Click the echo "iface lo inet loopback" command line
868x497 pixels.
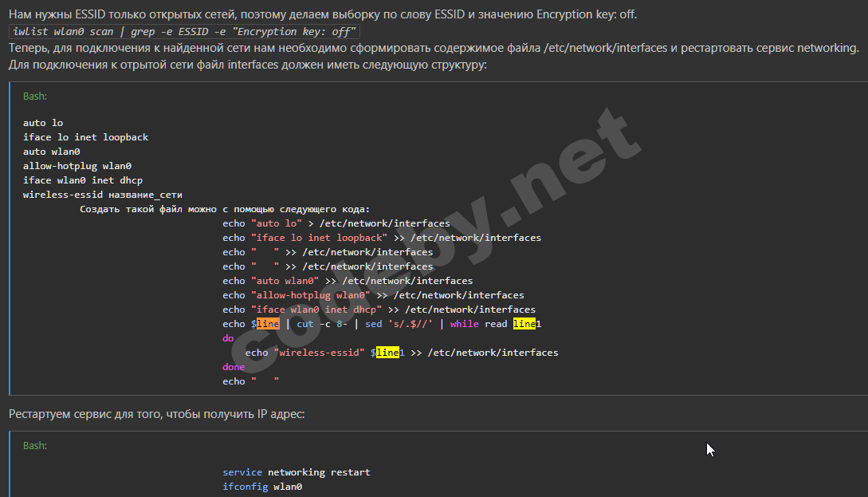pos(382,238)
